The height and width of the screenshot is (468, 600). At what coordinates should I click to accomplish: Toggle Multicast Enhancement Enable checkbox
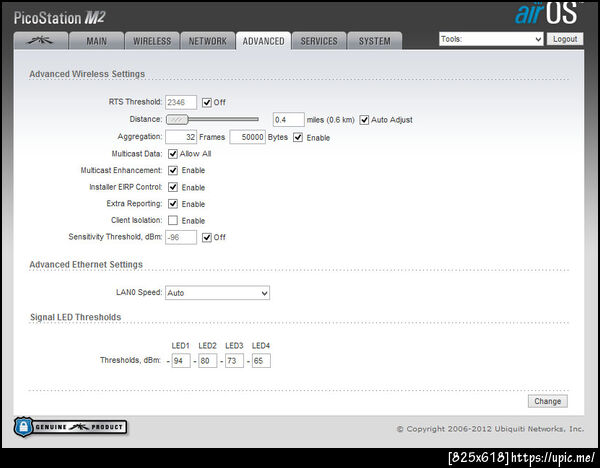[173, 170]
